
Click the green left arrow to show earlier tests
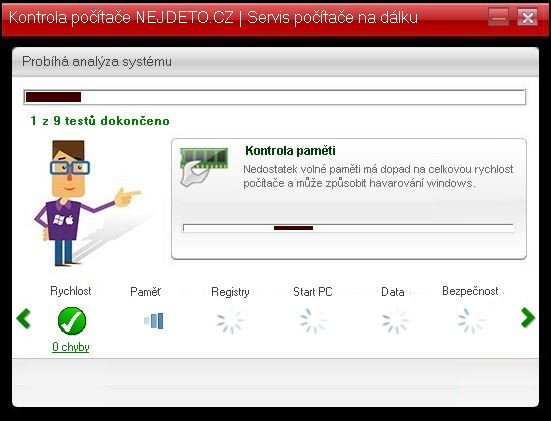24,318
